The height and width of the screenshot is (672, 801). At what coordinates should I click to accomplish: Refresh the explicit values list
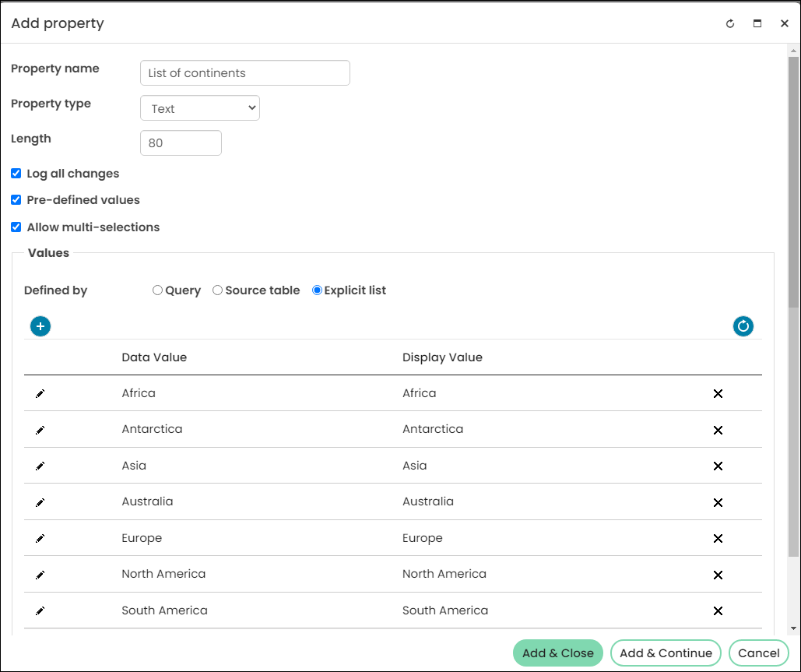click(743, 326)
